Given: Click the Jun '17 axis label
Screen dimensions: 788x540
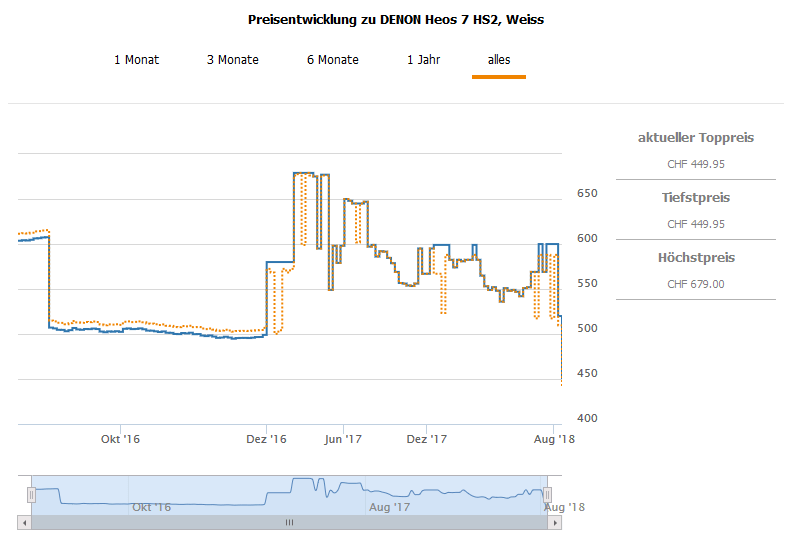Looking at the screenshot, I should point(344,438).
